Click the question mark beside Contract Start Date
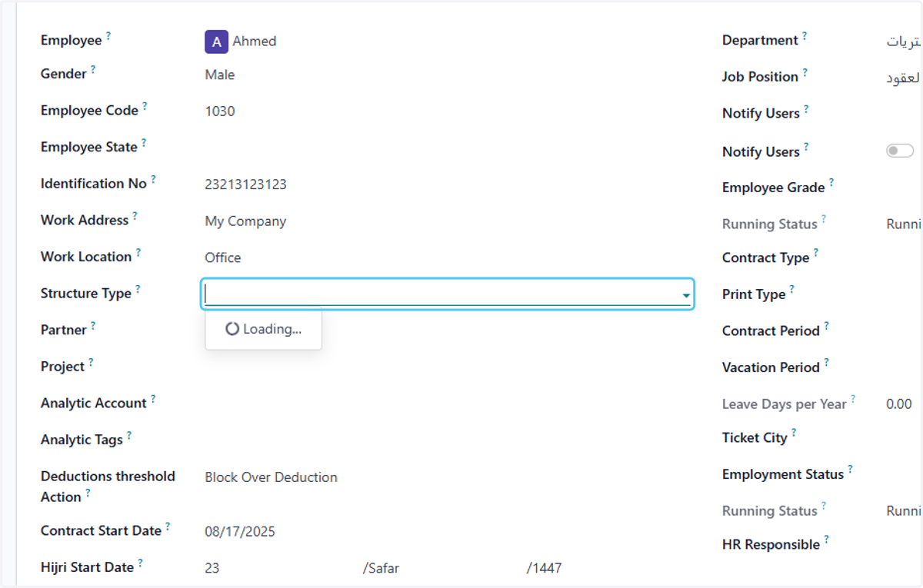The image size is (923, 588). point(168,527)
